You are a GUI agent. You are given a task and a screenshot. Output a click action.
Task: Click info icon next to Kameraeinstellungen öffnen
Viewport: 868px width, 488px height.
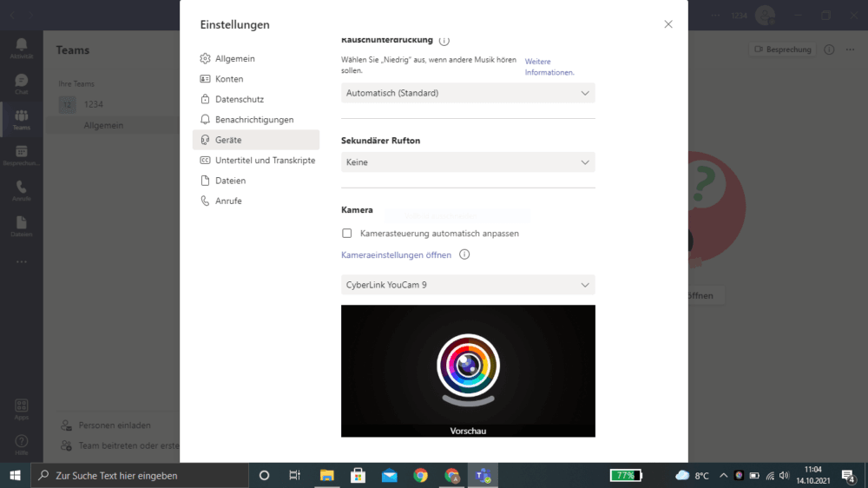464,254
